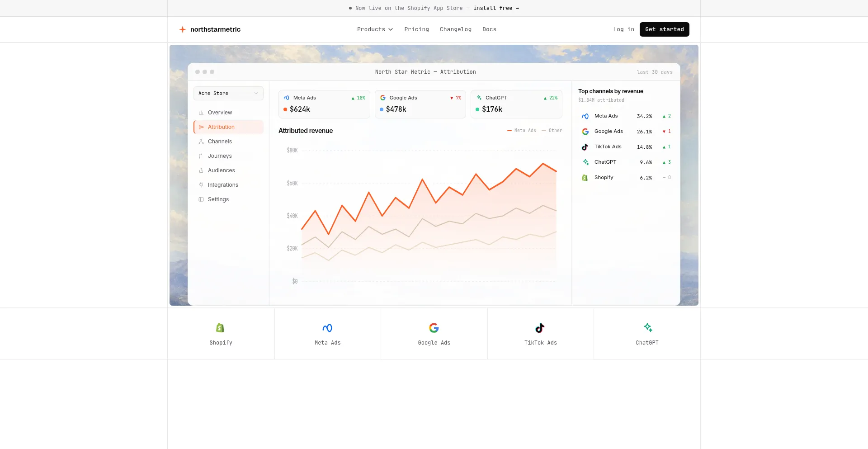Click Meta icon in top channels list

click(585, 116)
